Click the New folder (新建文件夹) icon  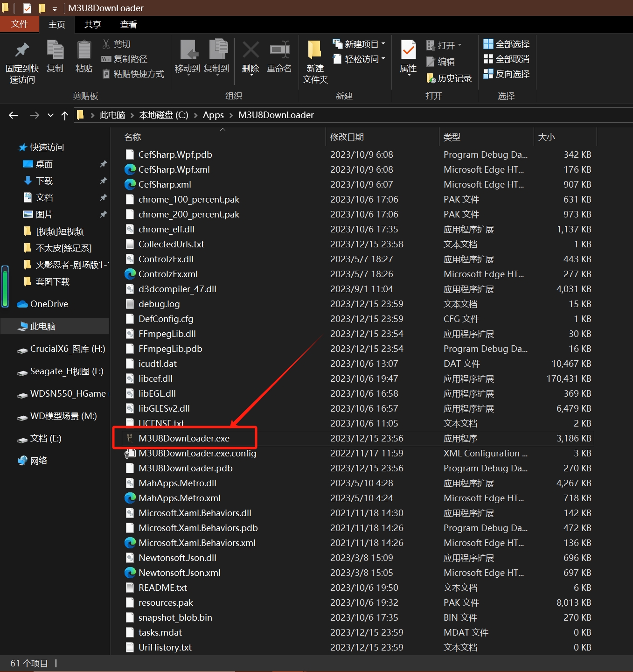coord(315,50)
